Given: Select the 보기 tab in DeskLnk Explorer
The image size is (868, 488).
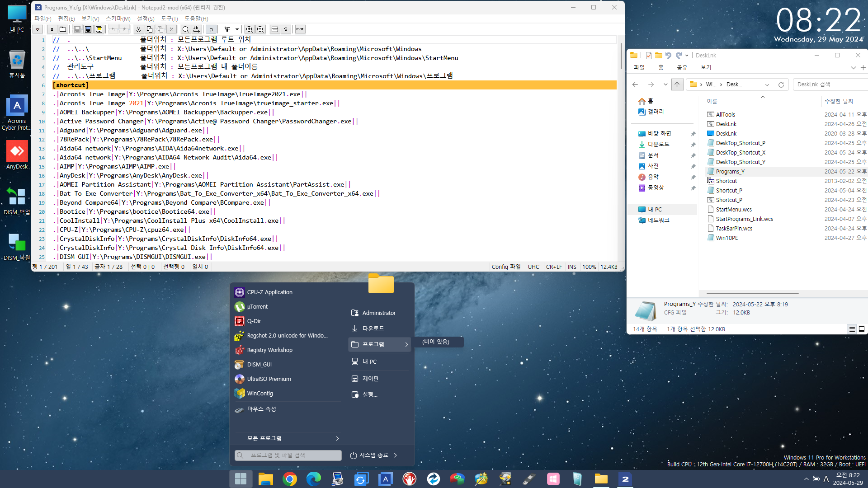Looking at the screenshot, I should [x=706, y=67].
